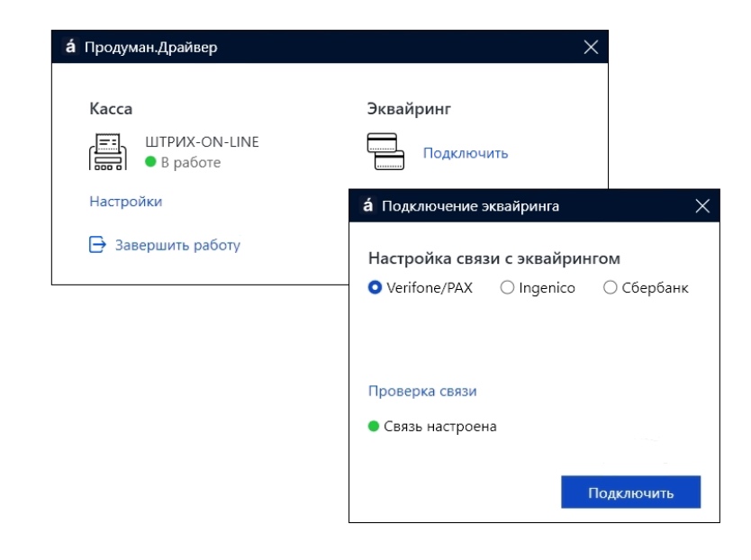Click the green В работе status dot
Screen dimensions: 751x560
(151, 162)
